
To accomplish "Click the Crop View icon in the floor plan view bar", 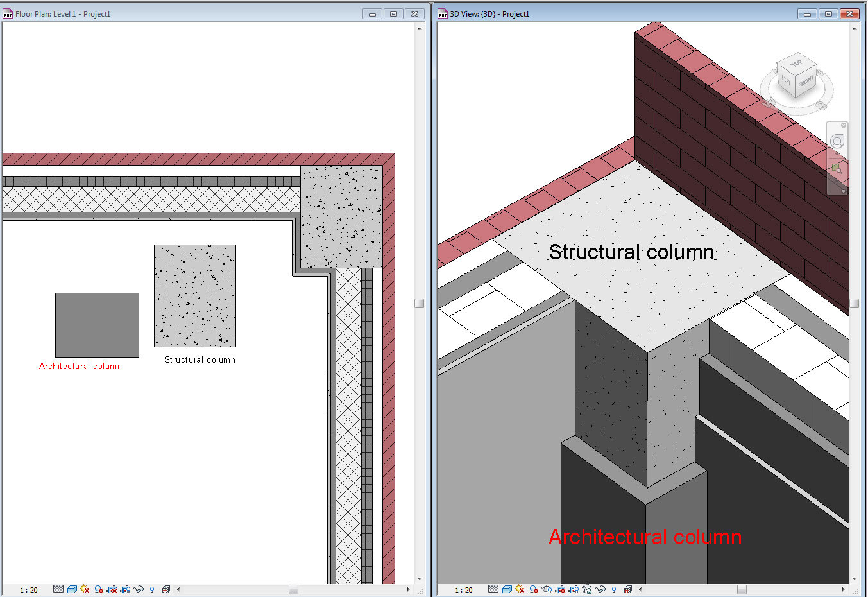I will tap(112, 588).
